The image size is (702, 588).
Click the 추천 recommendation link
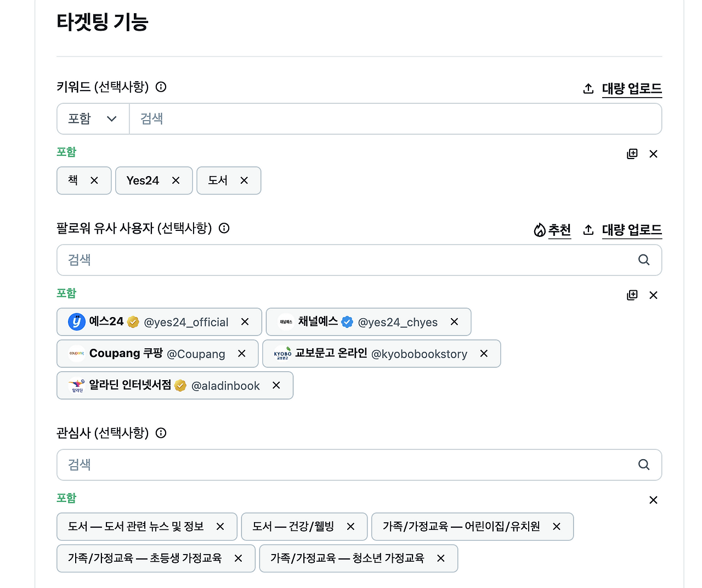(x=559, y=230)
